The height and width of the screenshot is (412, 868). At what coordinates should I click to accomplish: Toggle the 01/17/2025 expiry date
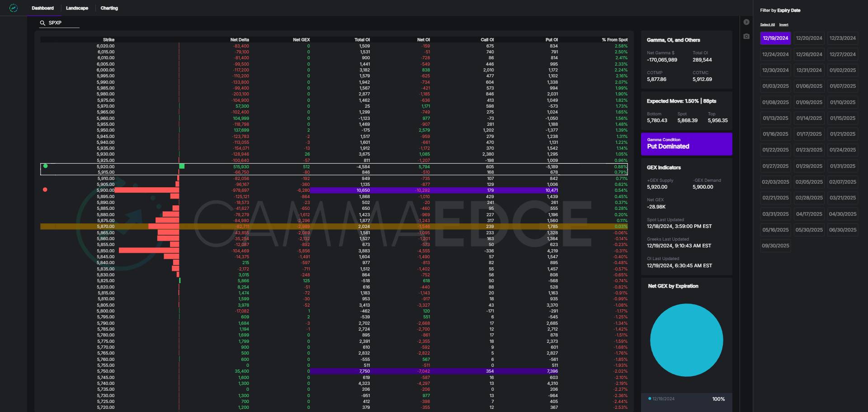tap(809, 134)
